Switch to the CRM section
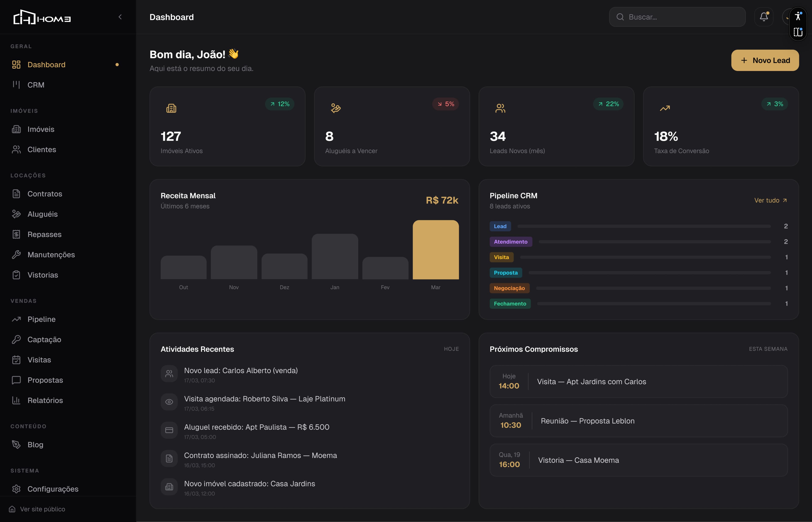Screen dimensions: 812x522 36,85
